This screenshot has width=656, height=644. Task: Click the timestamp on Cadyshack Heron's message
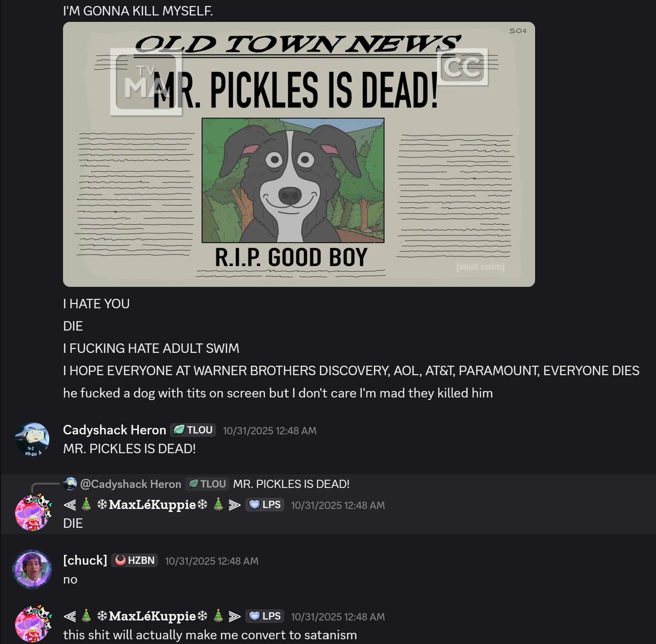270,431
